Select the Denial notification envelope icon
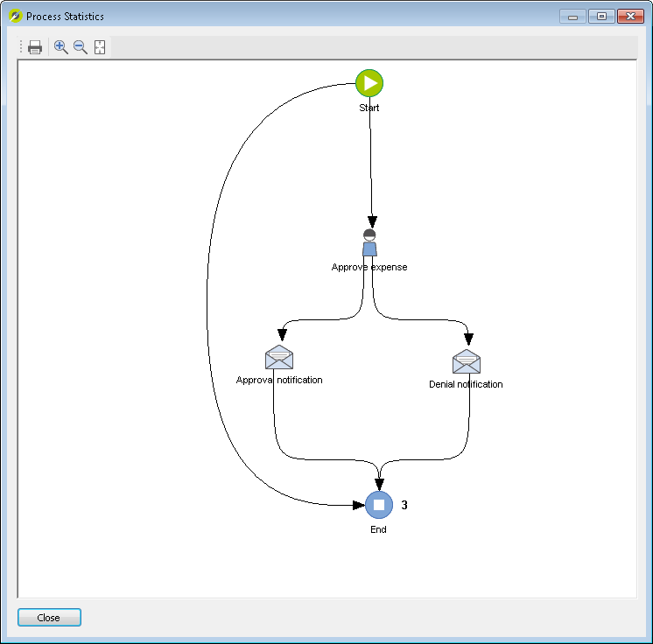This screenshot has height=644, width=653. click(467, 361)
